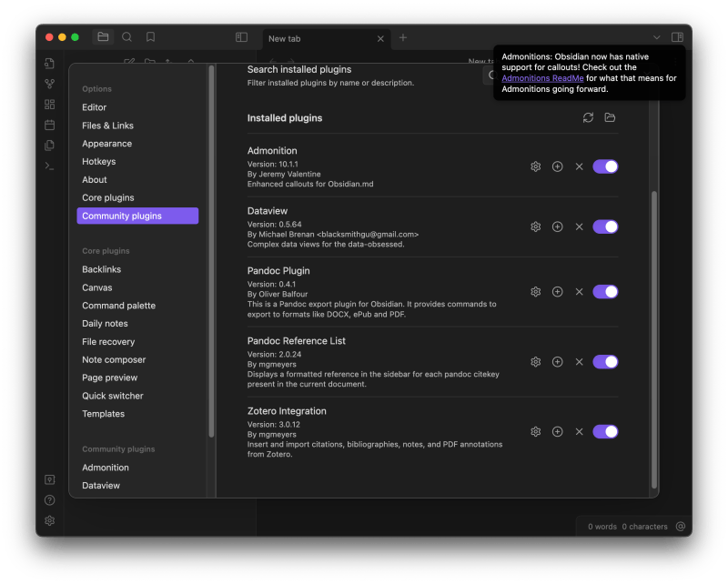This screenshot has width=728, height=584.
Task: Open the terminal icon in the left ribbon
Action: point(49,165)
